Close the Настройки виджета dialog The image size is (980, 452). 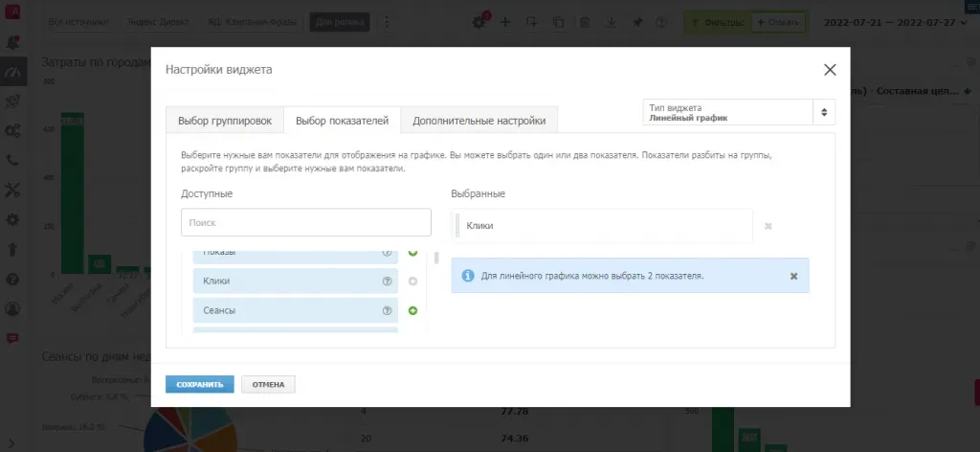pyautogui.click(x=830, y=70)
